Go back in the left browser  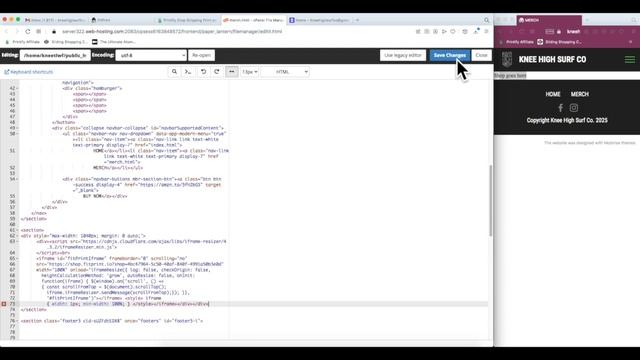click(x=6, y=31)
